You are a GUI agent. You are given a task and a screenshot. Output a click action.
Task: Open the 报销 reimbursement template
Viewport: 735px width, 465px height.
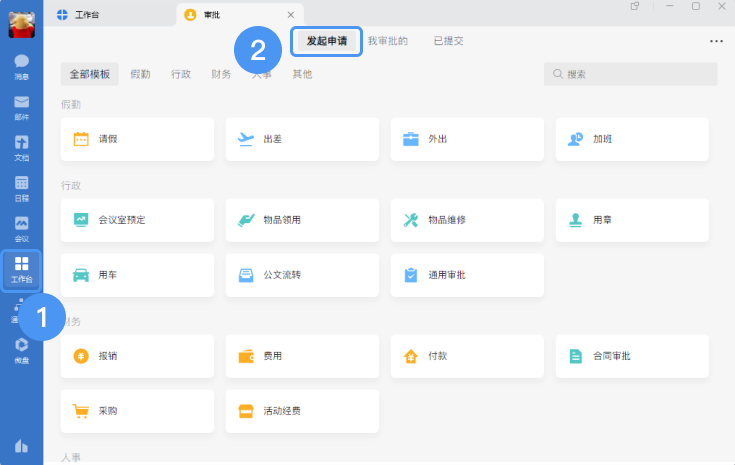(x=137, y=356)
